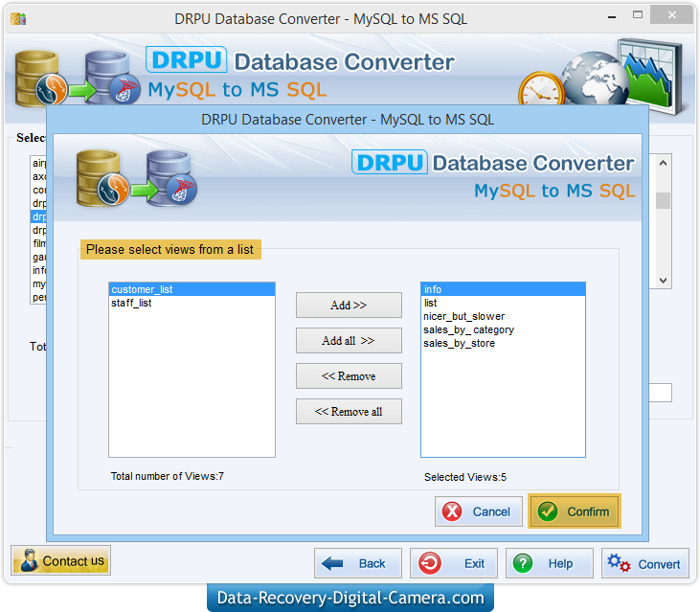Select sales_by_category in selected views
This screenshot has height=612, width=700.
503,329
